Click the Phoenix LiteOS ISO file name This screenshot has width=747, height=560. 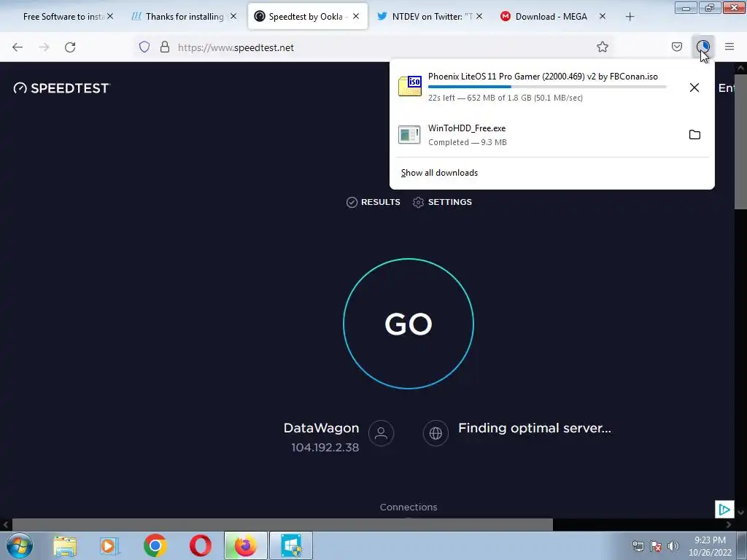(543, 77)
